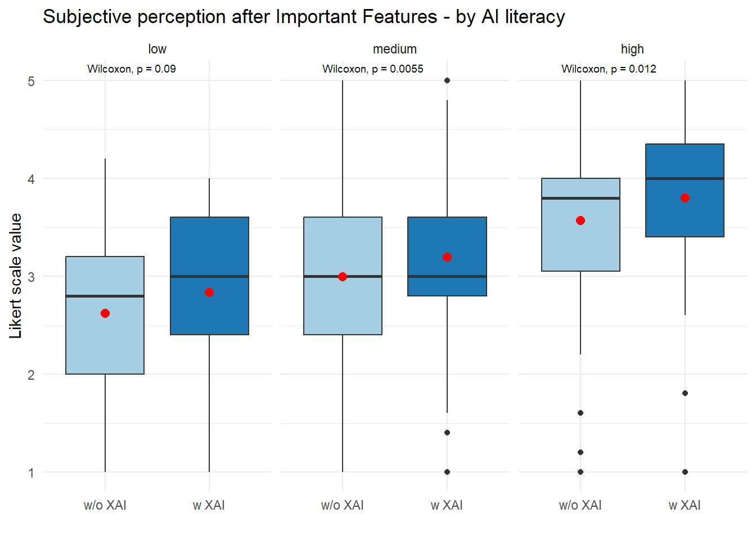756x540 pixels.
Task: Select the 'Wilcoxon, p = 0.0055' annotation
Action: [373, 69]
